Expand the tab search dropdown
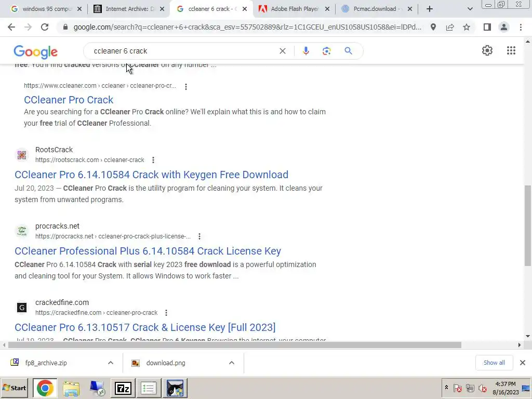The height and width of the screenshot is (399, 532). [x=470, y=9]
